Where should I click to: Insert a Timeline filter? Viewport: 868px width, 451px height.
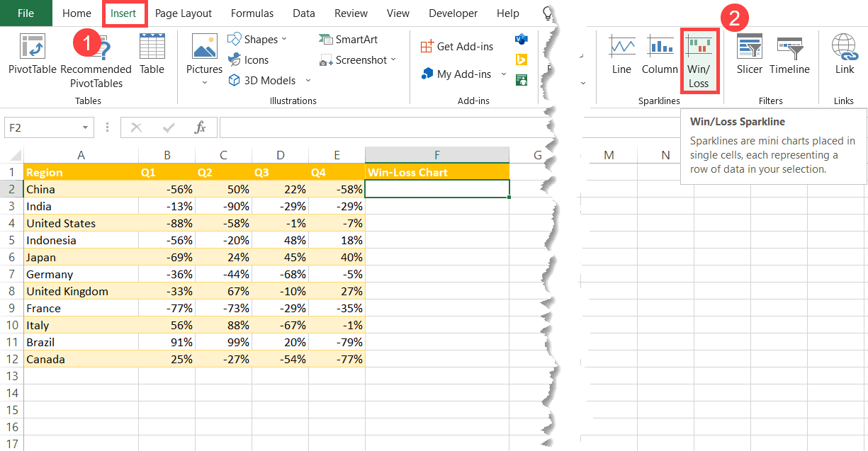coord(789,57)
